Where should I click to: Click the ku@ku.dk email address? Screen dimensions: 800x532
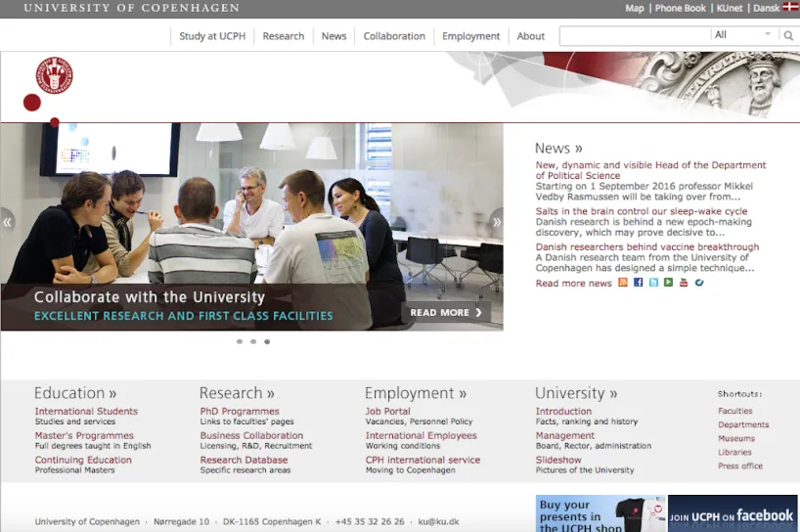coord(438,522)
